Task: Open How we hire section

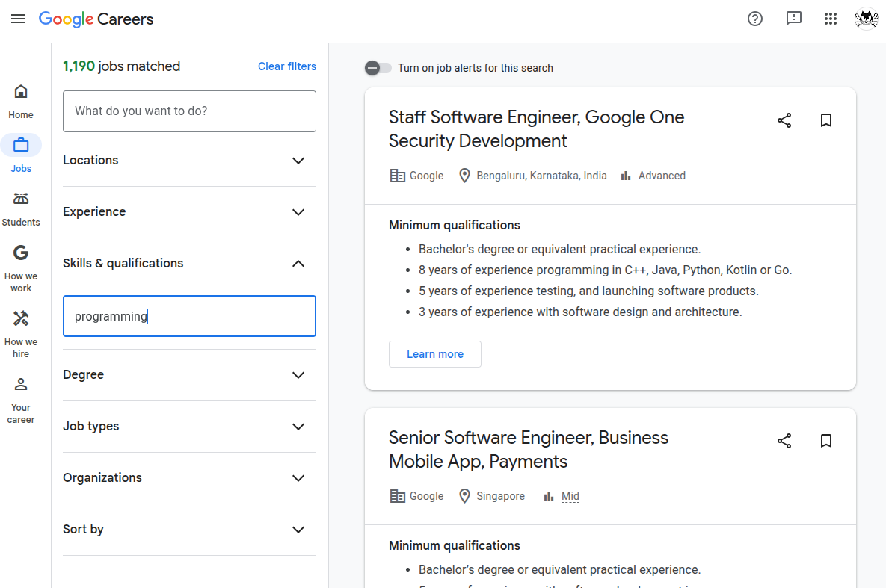Action: click(21, 335)
